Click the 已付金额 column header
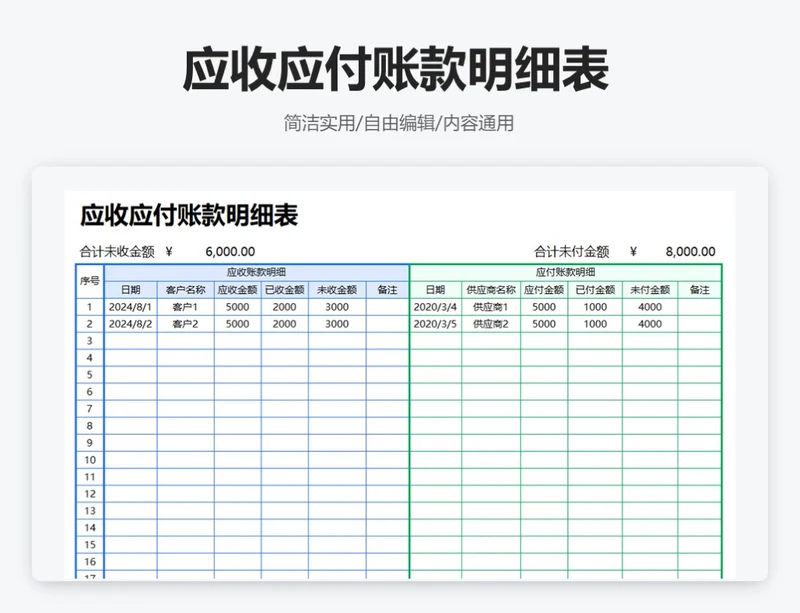800x613 pixels. click(x=595, y=290)
